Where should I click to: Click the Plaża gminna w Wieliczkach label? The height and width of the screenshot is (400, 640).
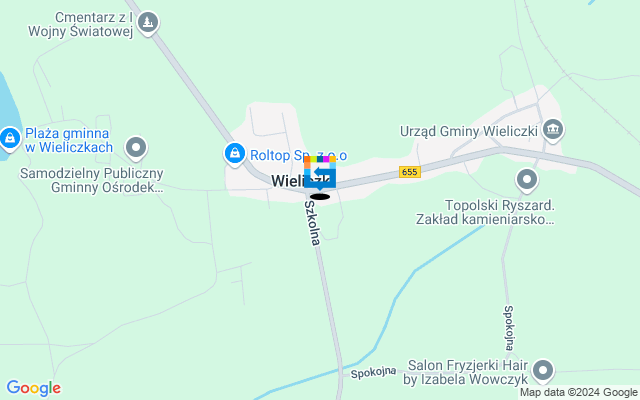click(x=69, y=140)
